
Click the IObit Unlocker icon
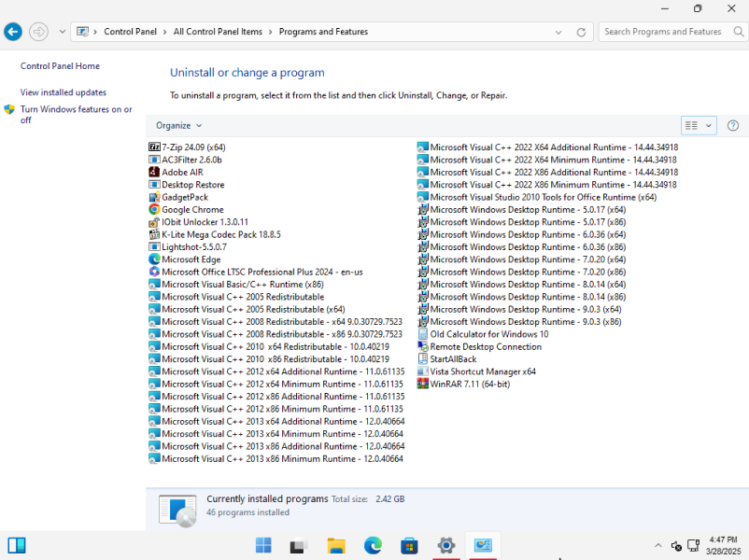154,221
